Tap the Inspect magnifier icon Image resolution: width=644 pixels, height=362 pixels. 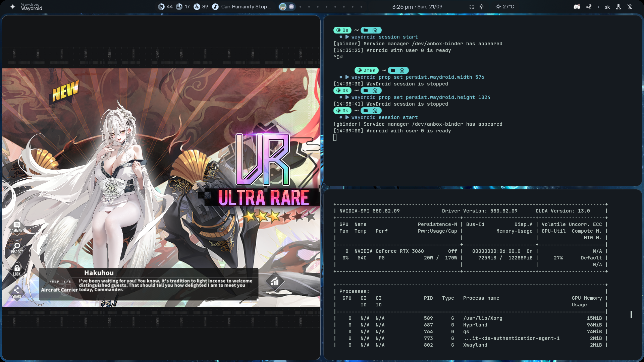click(x=17, y=248)
